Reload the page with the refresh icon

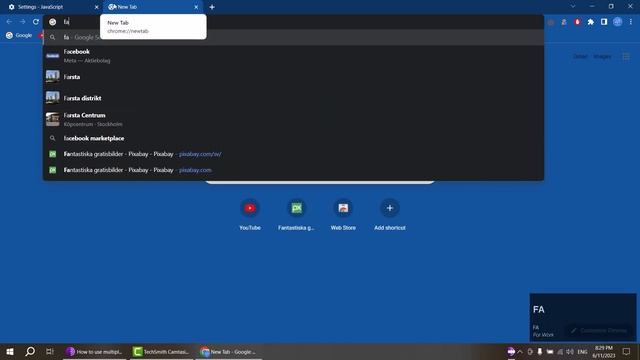point(36,22)
